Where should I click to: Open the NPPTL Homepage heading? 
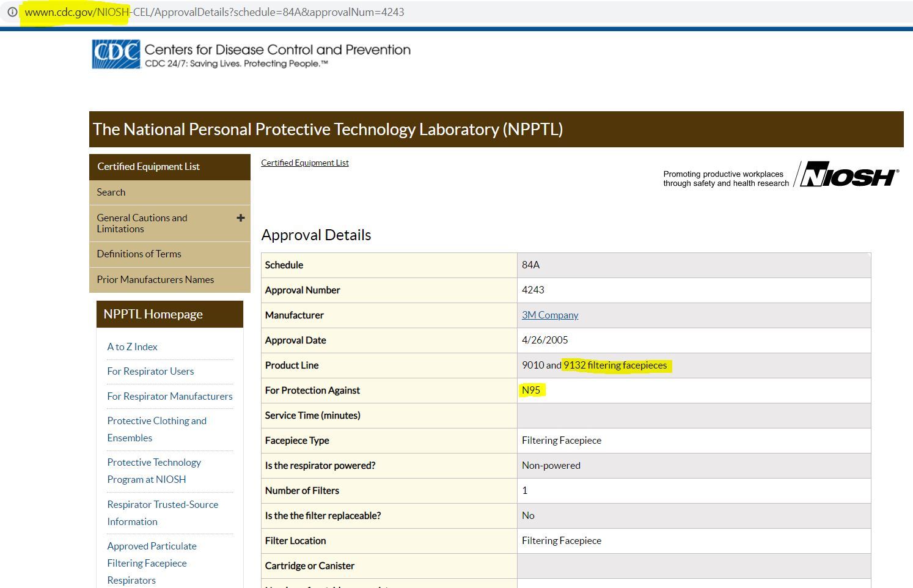click(x=170, y=314)
